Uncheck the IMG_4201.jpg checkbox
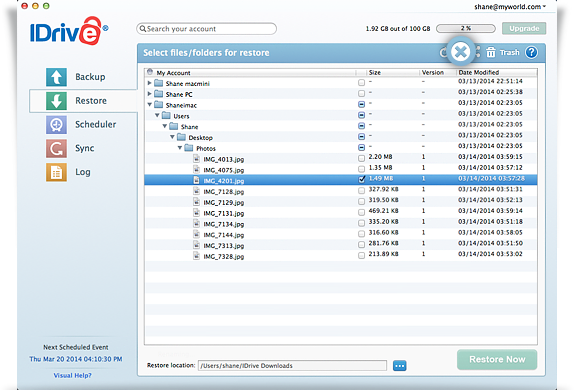 [x=361, y=179]
